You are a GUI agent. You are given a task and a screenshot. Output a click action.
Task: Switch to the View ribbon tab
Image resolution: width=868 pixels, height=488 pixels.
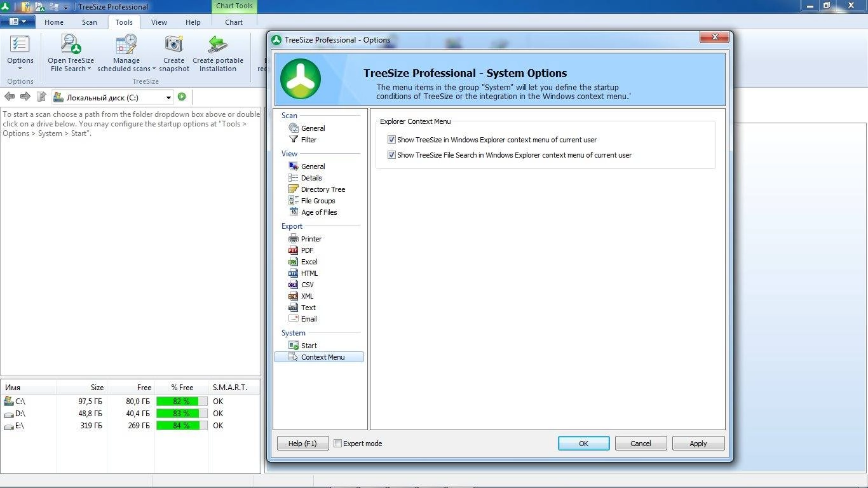click(159, 22)
